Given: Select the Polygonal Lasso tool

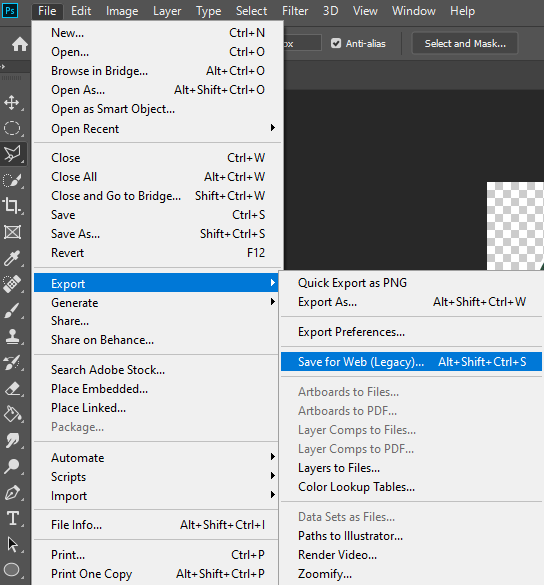Looking at the screenshot, I should click(x=13, y=154).
